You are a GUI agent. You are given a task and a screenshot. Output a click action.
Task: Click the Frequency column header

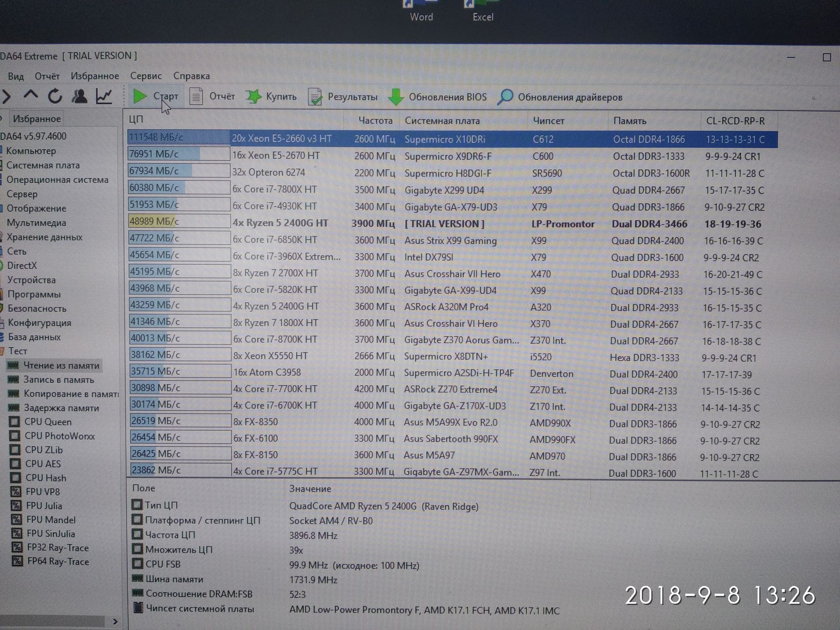pyautogui.click(x=375, y=120)
